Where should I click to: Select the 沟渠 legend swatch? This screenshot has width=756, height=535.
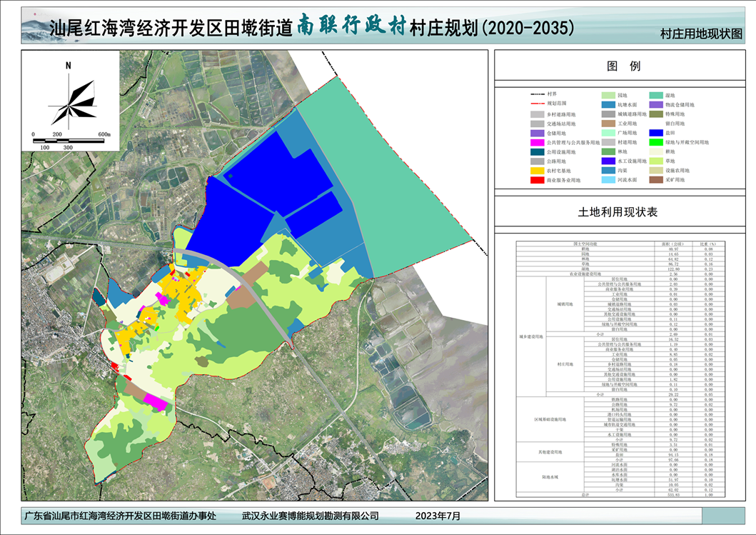(608, 170)
